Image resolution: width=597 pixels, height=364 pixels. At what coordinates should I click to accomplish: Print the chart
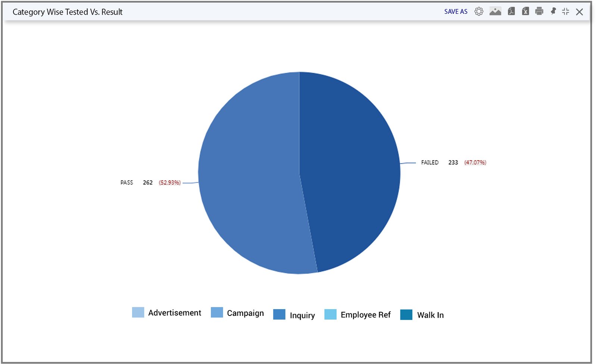(x=539, y=12)
